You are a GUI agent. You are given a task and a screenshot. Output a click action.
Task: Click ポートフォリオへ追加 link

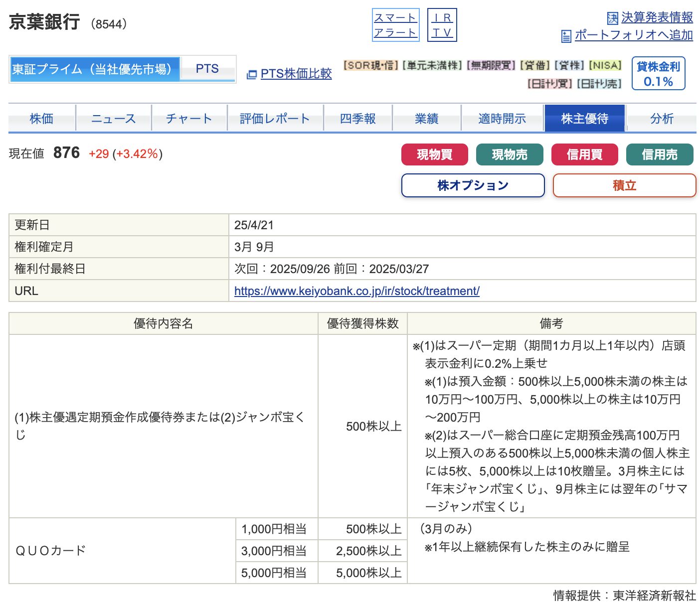634,35
